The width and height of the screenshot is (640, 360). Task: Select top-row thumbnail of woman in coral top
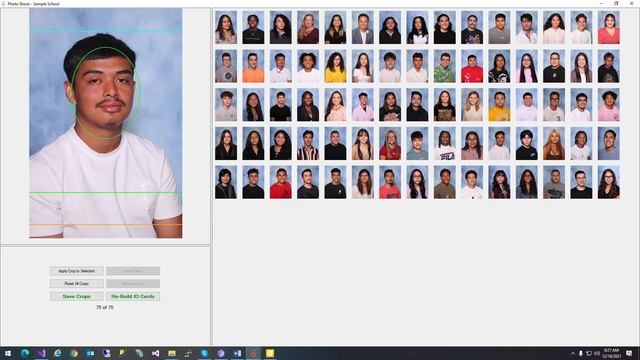pyautogui.click(x=609, y=27)
